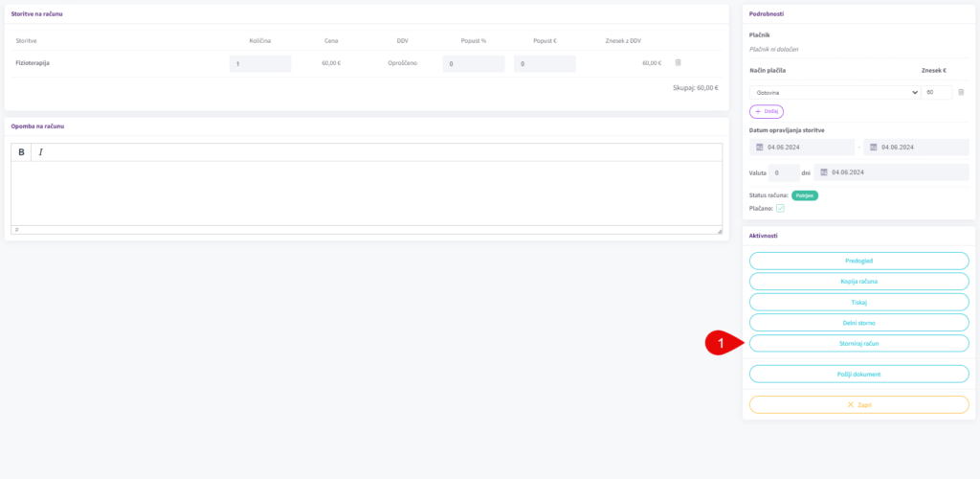The width and height of the screenshot is (980, 479).
Task: Toggle the Plačano checkbox
Action: pyautogui.click(x=780, y=208)
